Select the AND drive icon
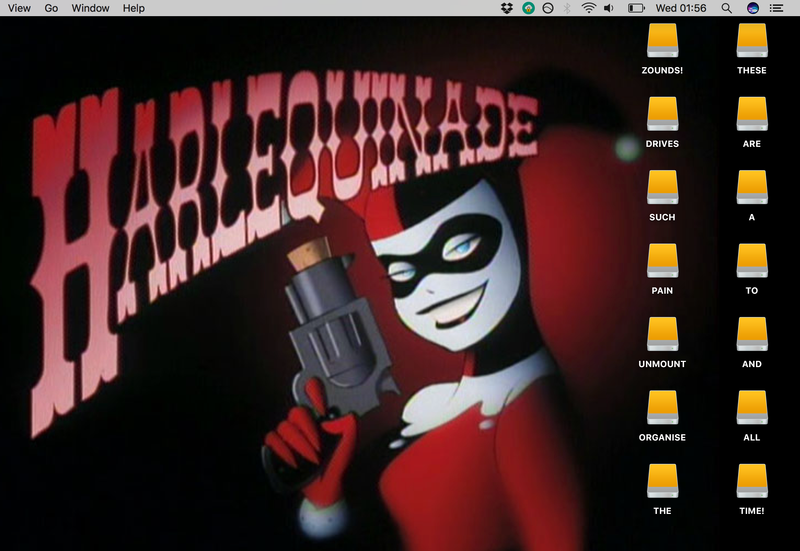The width and height of the screenshot is (800, 551). click(752, 334)
